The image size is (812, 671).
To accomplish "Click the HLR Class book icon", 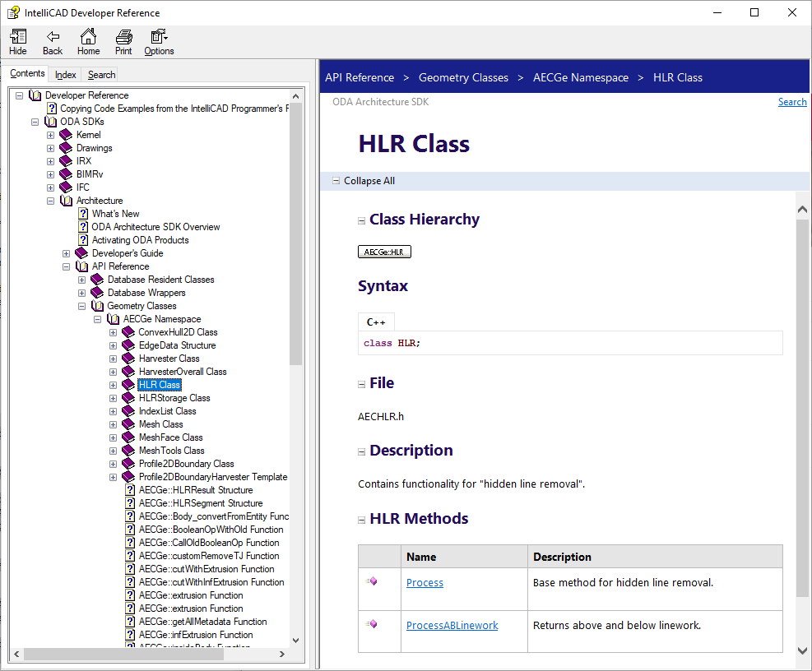I will point(128,385).
